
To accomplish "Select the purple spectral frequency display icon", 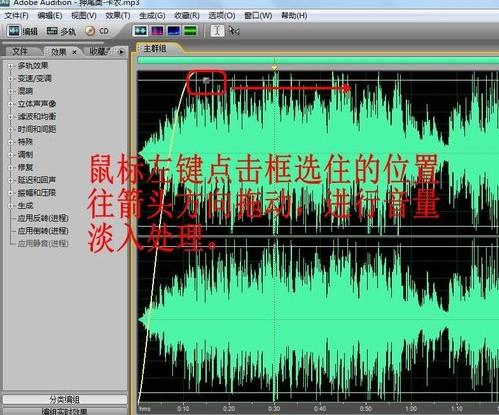I will 157,31.
